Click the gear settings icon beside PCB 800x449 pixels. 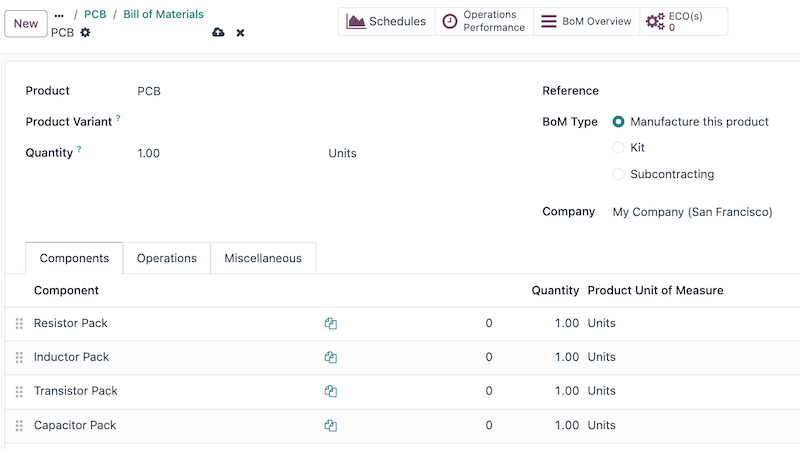[x=85, y=33]
